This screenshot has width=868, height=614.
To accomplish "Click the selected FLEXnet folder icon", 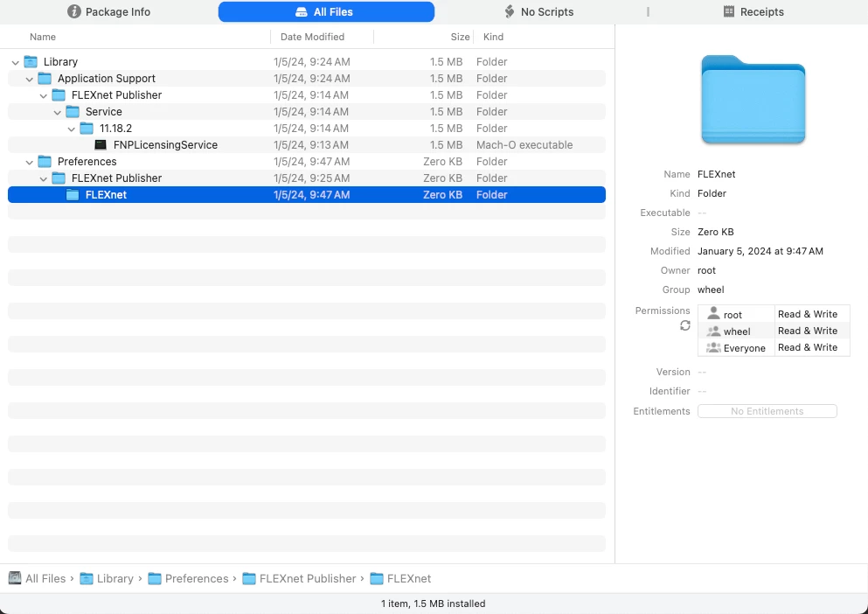I will [73, 194].
